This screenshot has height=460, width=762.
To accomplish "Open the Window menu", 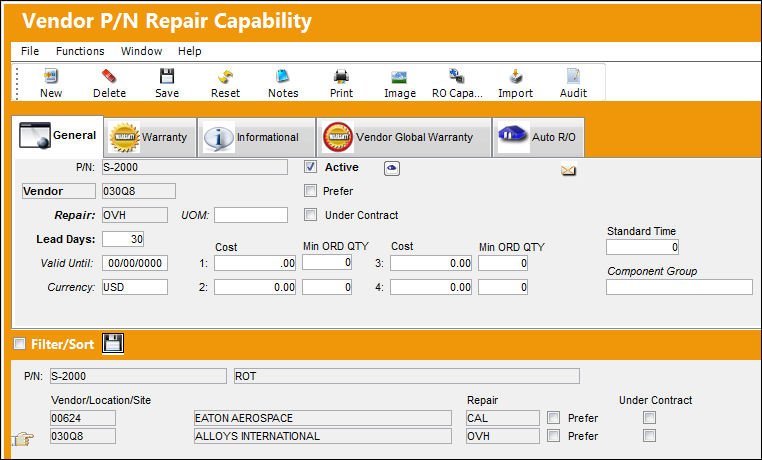I will click(141, 51).
